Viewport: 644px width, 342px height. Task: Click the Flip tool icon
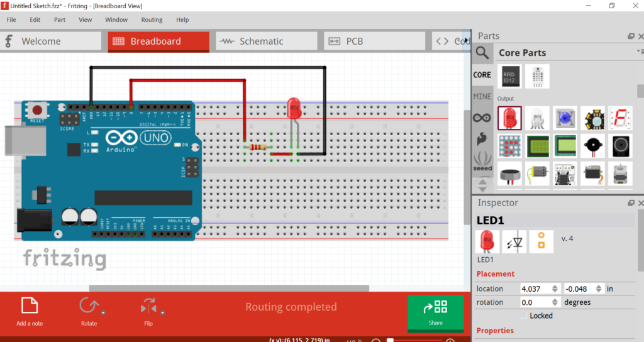click(x=148, y=306)
